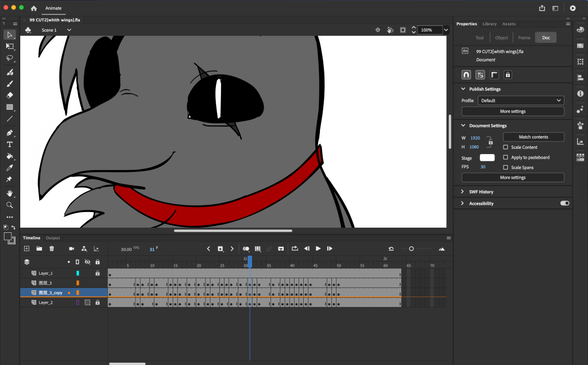Click the Lasso tool
This screenshot has height=365, width=588.
[10, 58]
